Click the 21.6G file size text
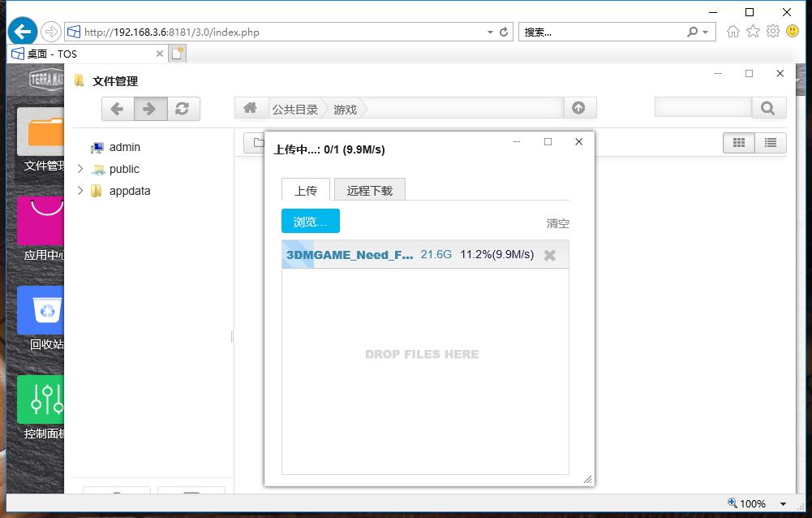 tap(436, 254)
